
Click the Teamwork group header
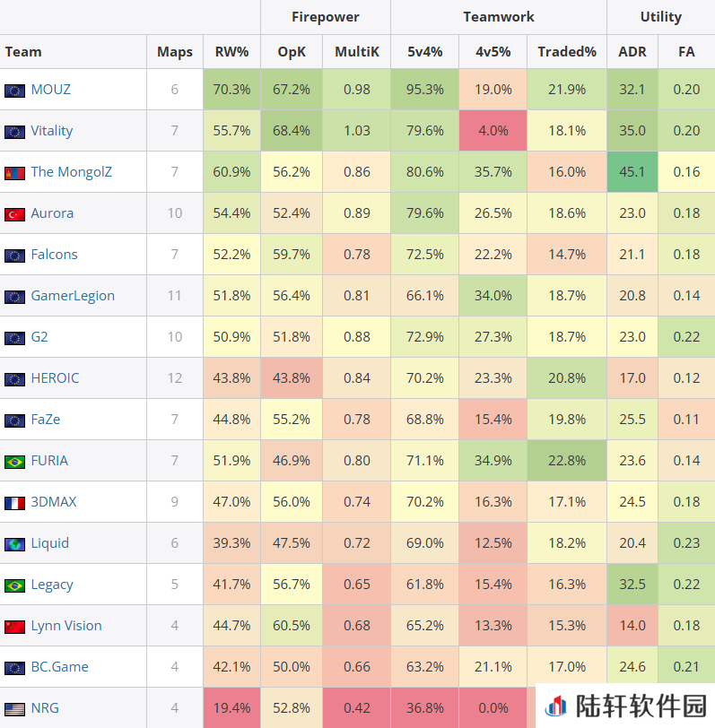pyautogui.click(x=499, y=17)
